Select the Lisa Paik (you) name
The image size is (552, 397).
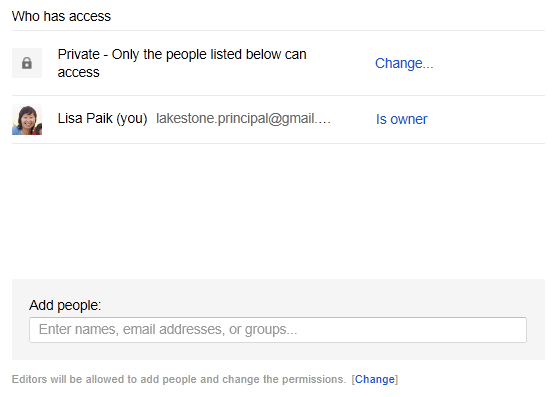click(102, 119)
